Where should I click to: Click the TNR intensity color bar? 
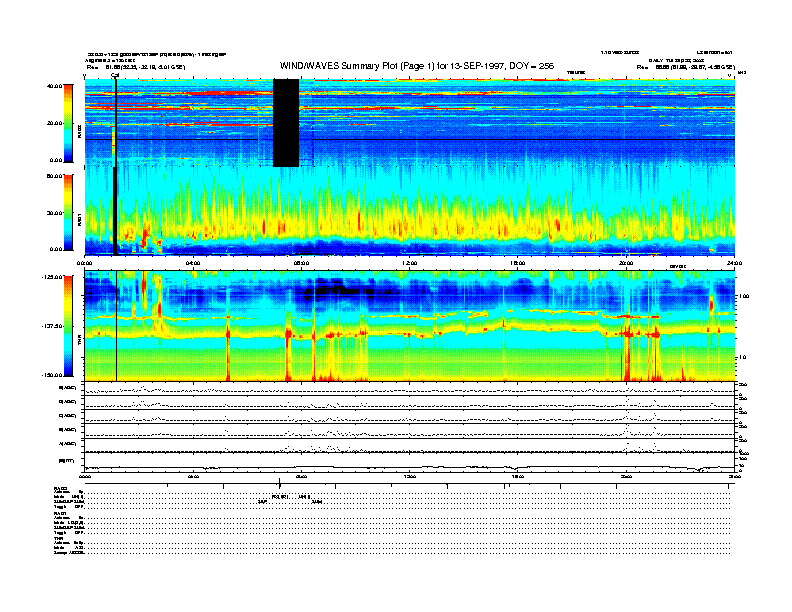coord(68,326)
